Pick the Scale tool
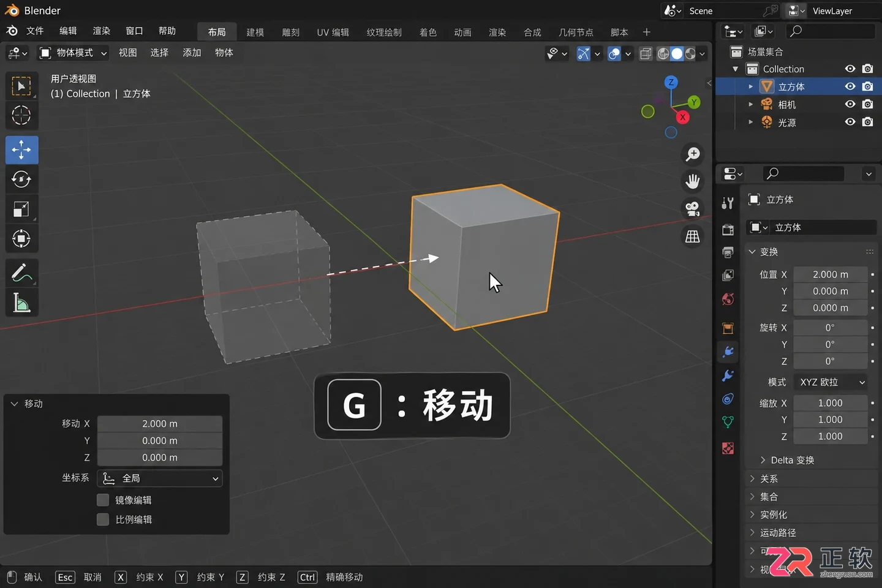Image resolution: width=882 pixels, height=588 pixels. pos(21,209)
